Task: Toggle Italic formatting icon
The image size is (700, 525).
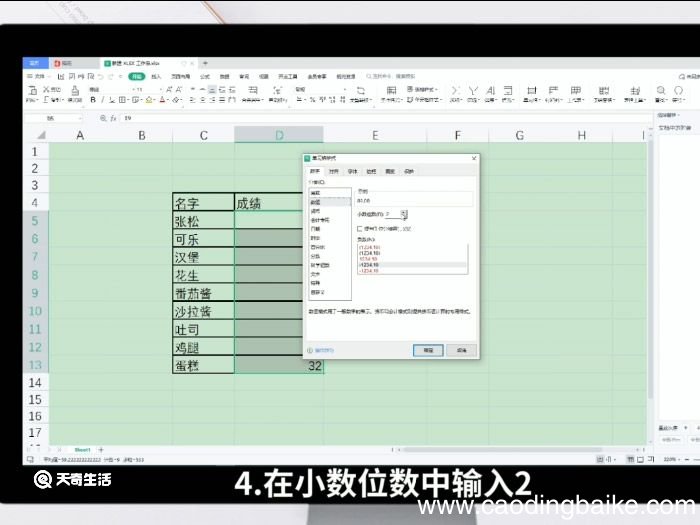Action: pyautogui.click(x=103, y=100)
